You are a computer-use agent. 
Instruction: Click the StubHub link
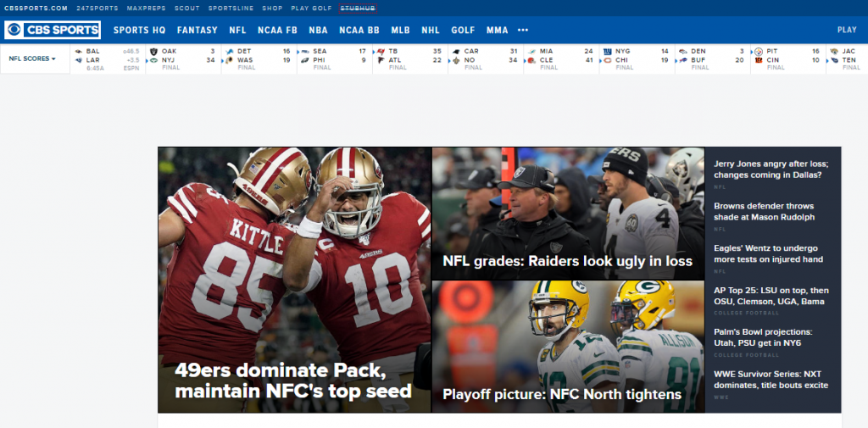pyautogui.click(x=358, y=8)
